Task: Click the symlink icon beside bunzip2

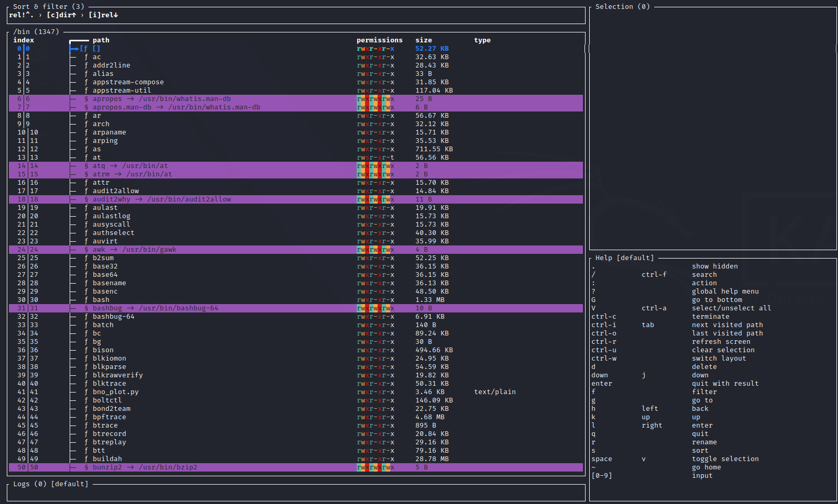Action: coord(86,467)
